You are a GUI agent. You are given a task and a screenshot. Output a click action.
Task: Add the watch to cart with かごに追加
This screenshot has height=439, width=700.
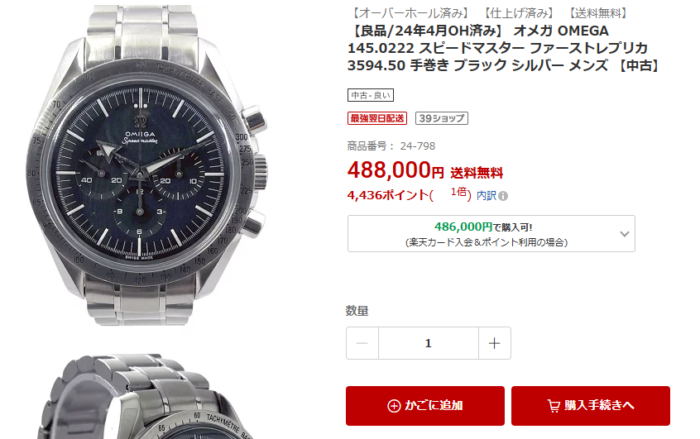click(425, 406)
